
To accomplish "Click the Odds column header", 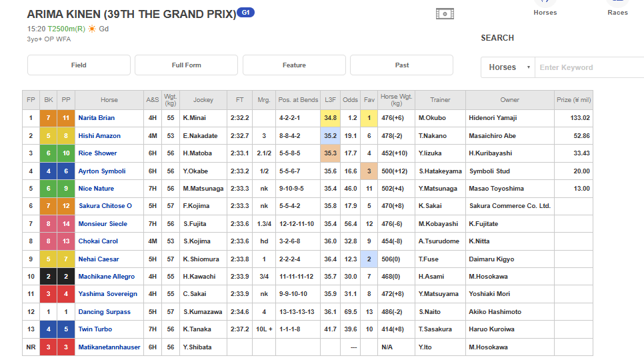I will tap(351, 100).
